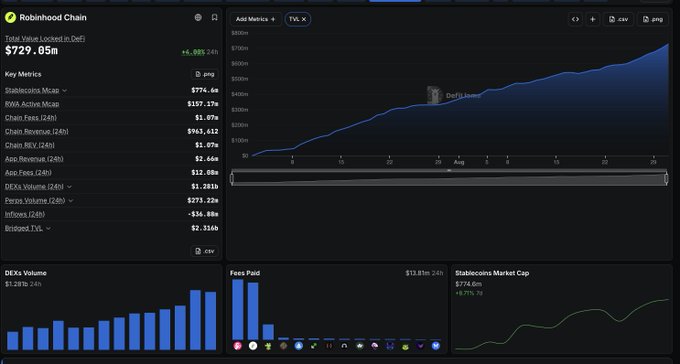This screenshot has height=364, width=680.
Task: Click the lime green cat protocol icon
Action: click(x=405, y=346)
